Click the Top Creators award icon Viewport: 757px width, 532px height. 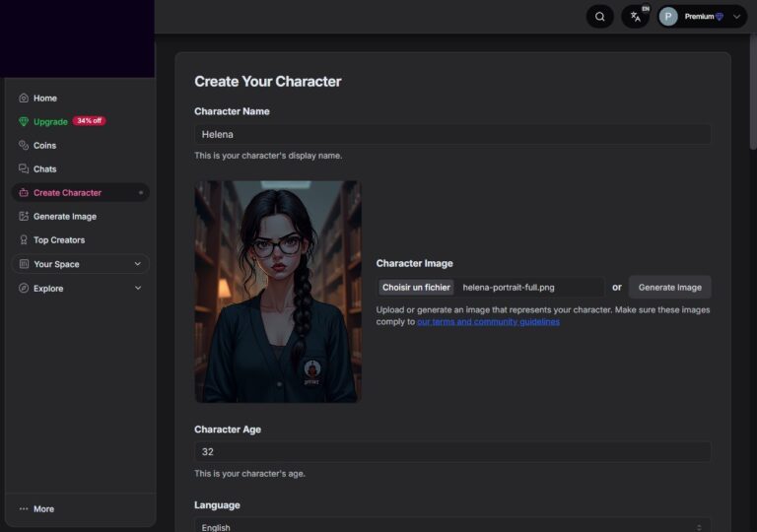click(x=24, y=240)
